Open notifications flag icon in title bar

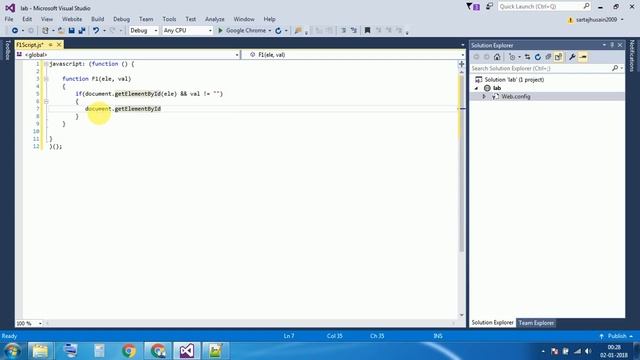click(x=473, y=7)
